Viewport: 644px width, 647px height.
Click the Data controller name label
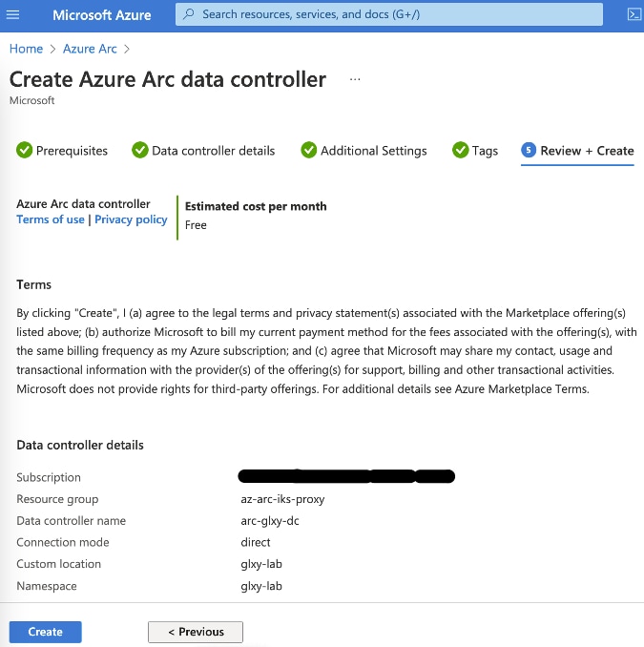point(71,521)
